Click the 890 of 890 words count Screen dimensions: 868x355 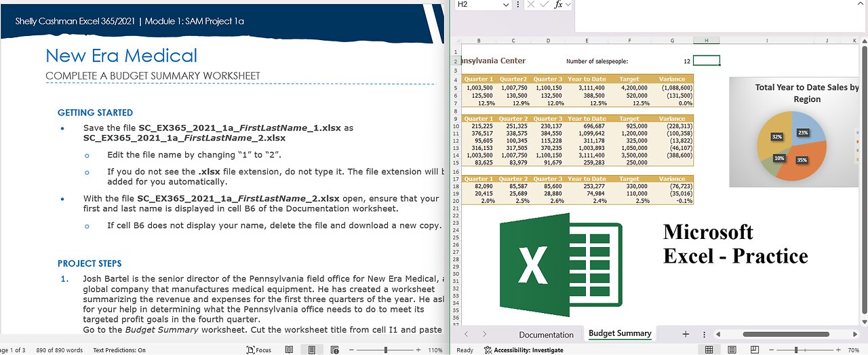tap(59, 350)
